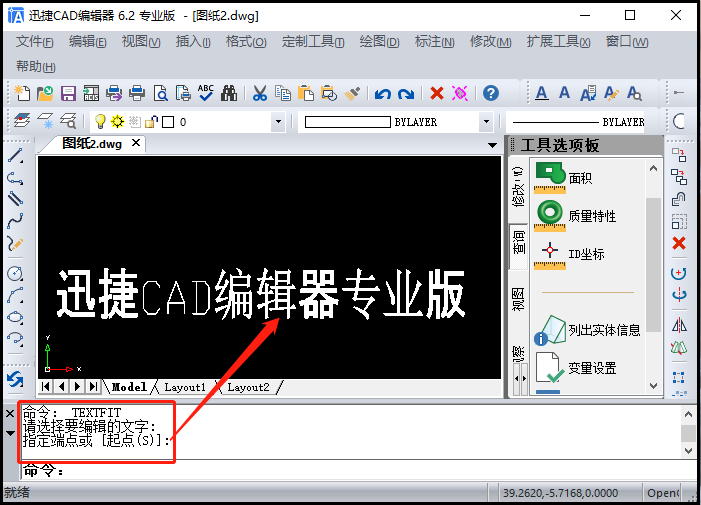Jump to first layout tab arrow
The image size is (701, 505).
pyautogui.click(x=45, y=387)
